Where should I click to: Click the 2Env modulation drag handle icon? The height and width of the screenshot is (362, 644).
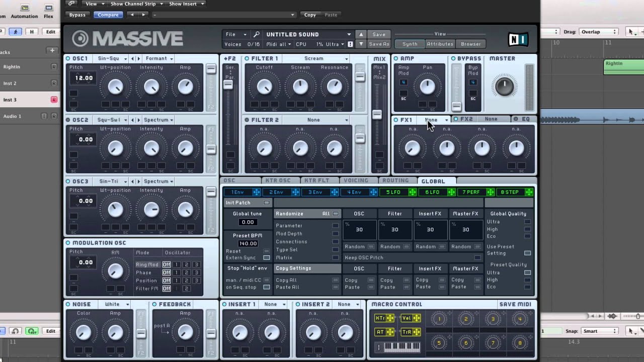click(296, 192)
